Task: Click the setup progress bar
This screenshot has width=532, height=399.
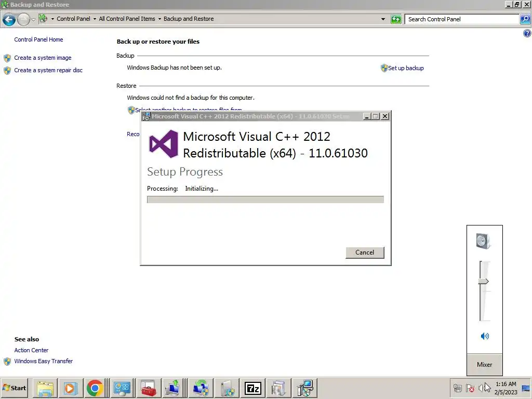Action: (x=265, y=199)
